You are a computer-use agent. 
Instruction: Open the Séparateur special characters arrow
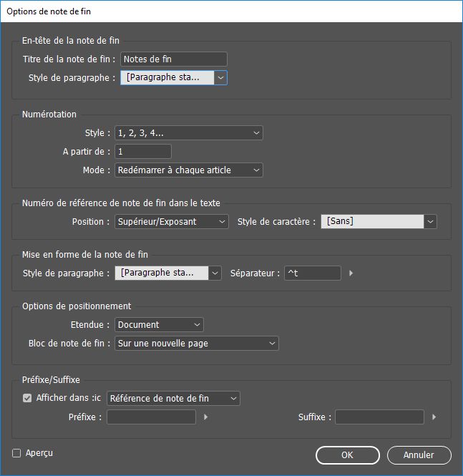coord(351,273)
